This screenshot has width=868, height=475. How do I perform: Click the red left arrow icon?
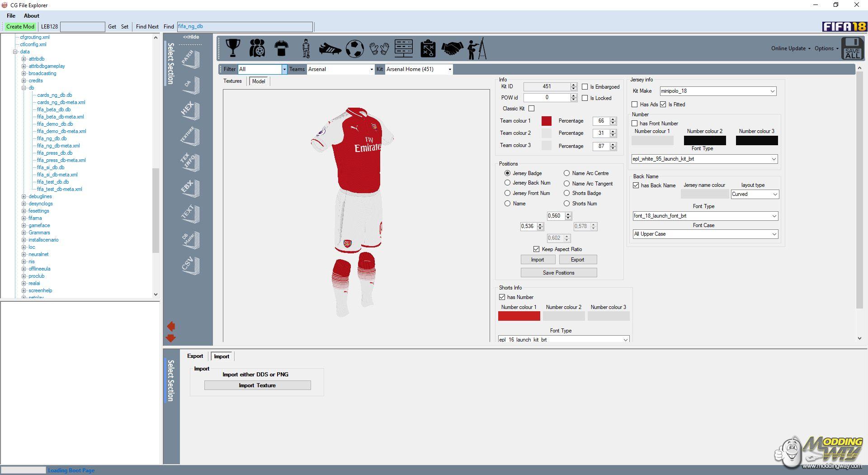(x=171, y=326)
